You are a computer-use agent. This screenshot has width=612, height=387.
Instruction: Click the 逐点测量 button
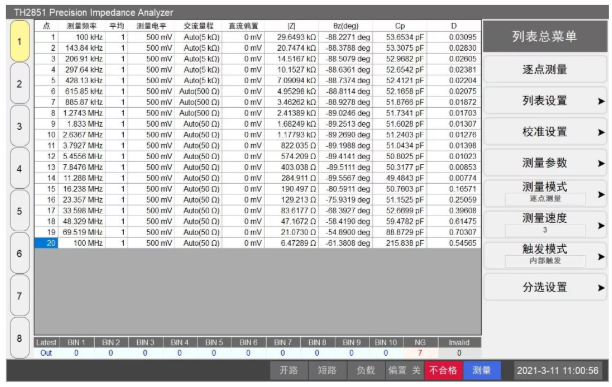(545, 69)
